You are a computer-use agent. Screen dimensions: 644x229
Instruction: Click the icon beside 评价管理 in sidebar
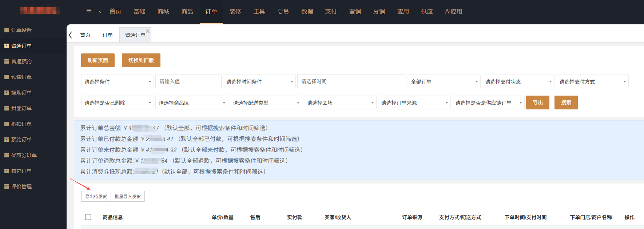(7, 186)
